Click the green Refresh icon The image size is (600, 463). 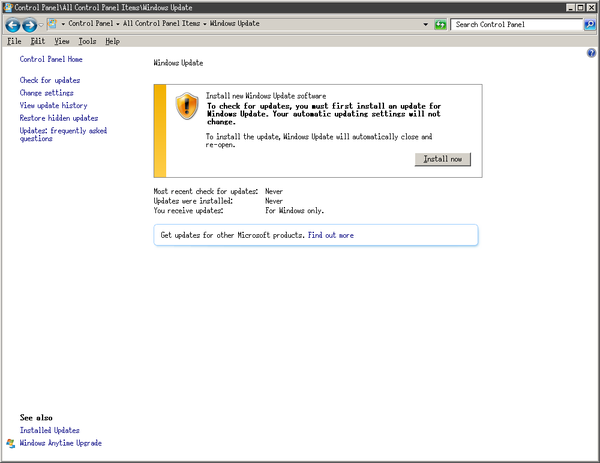pyautogui.click(x=440, y=25)
